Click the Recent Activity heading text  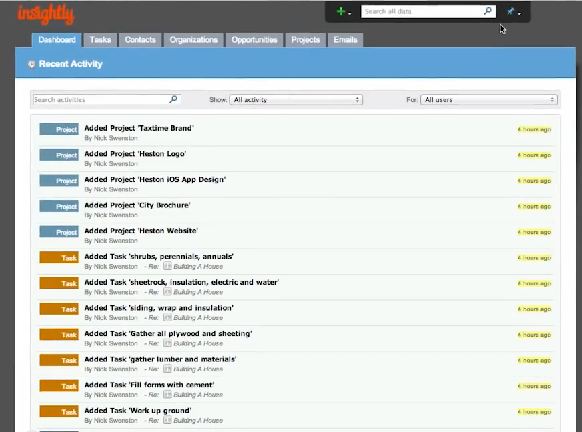(71, 64)
